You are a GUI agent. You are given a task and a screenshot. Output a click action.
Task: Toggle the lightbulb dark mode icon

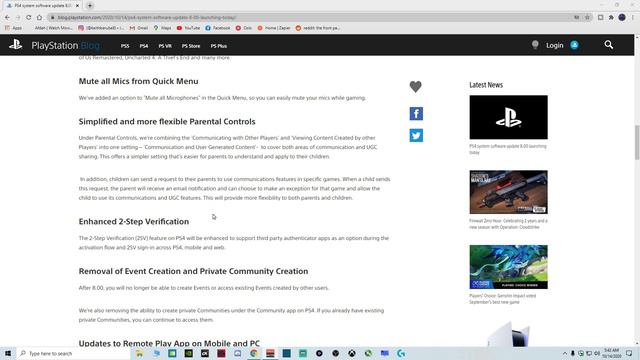pyautogui.click(x=535, y=45)
